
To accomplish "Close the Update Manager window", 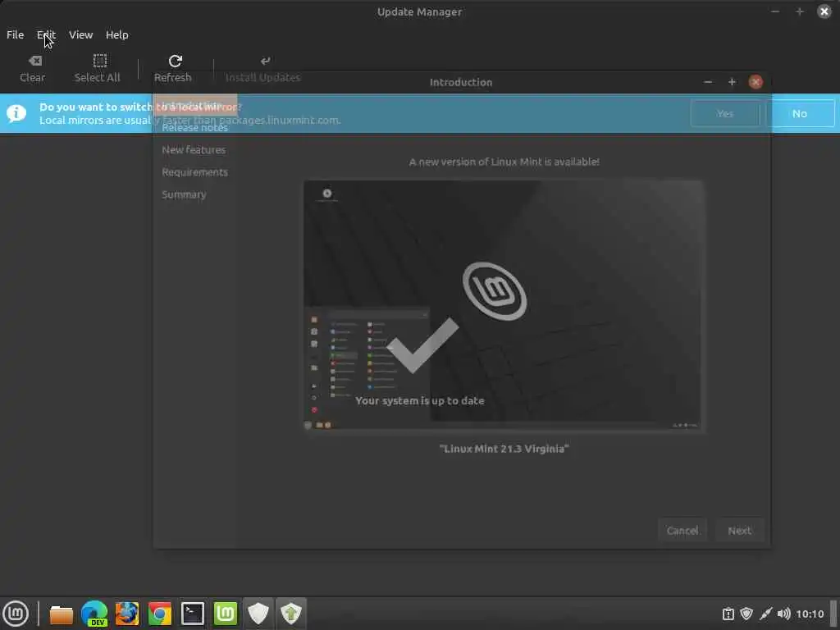I will coord(824,11).
